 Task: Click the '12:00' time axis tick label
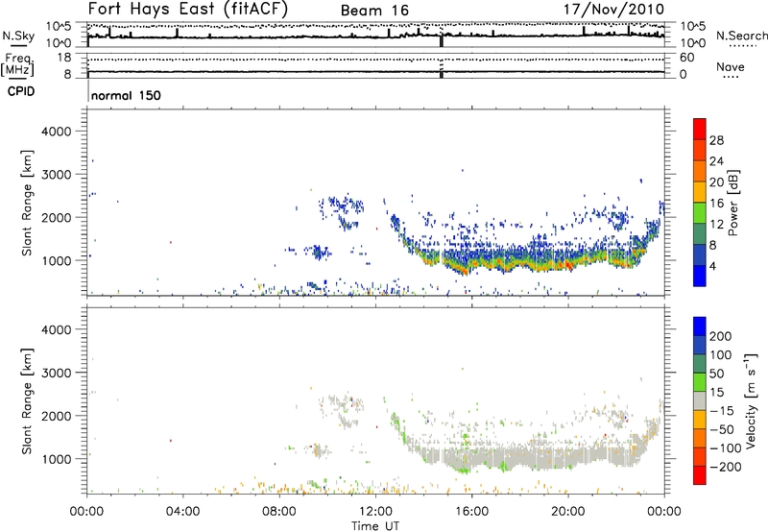(x=375, y=512)
